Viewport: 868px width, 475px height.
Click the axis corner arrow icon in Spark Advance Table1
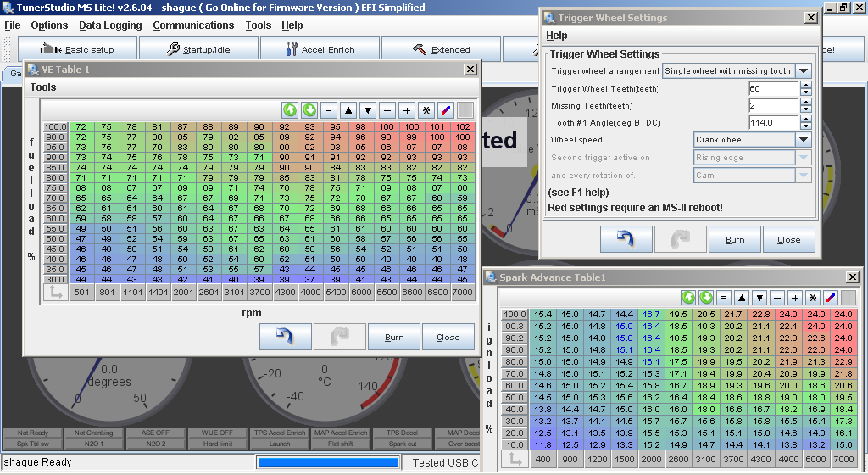tap(515, 459)
